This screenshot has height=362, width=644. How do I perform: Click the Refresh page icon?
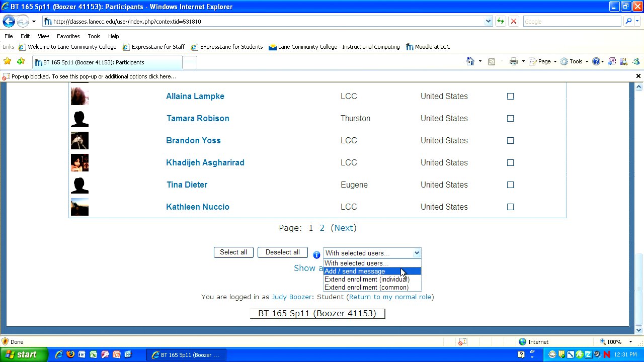tap(500, 21)
